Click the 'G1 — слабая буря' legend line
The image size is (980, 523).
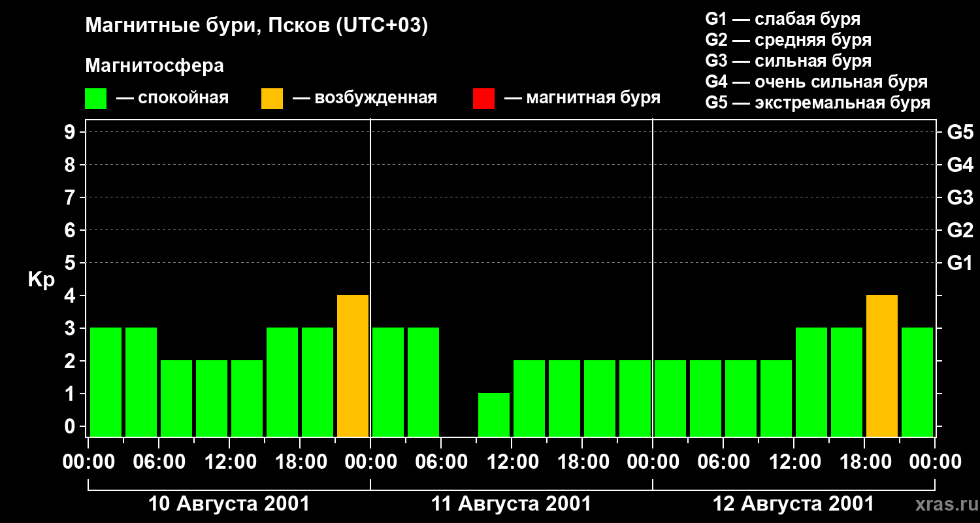click(783, 19)
